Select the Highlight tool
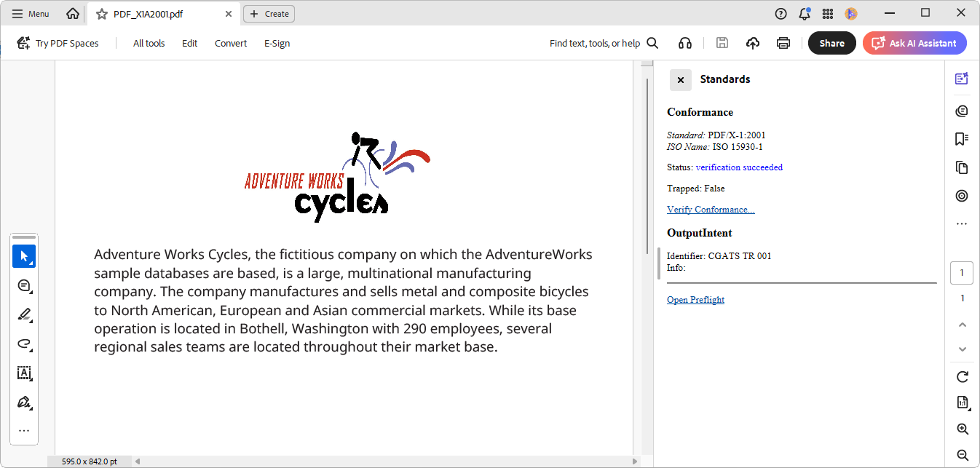 (x=24, y=314)
